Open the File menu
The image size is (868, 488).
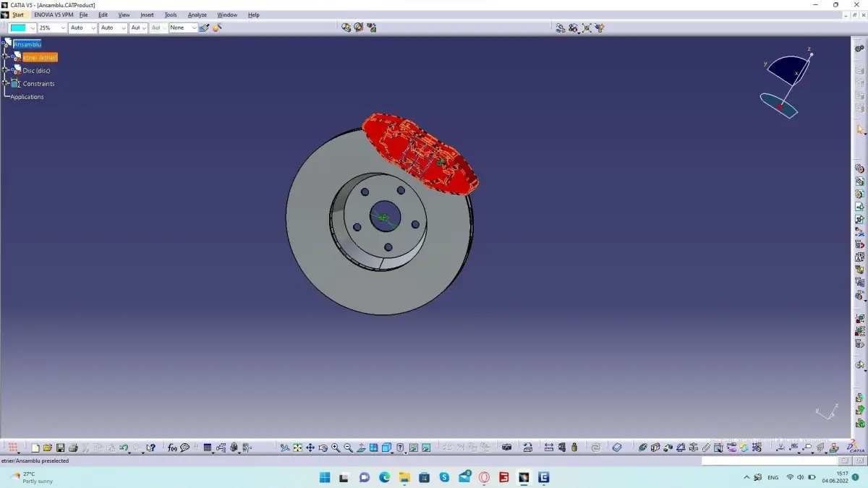(83, 14)
